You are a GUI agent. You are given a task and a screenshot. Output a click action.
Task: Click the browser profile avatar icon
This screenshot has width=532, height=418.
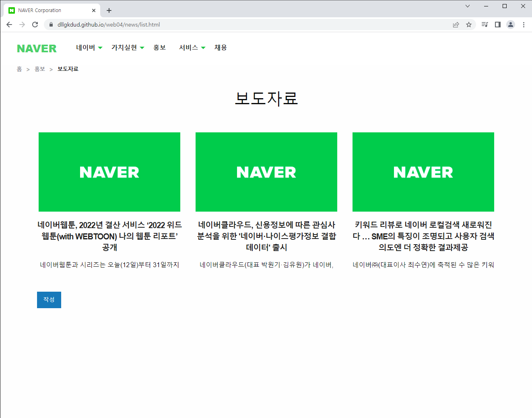tap(511, 24)
